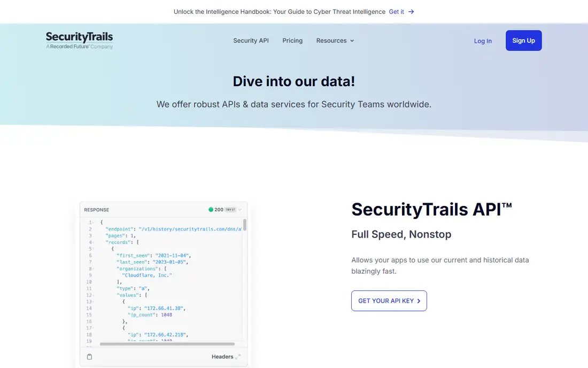The width and height of the screenshot is (588, 368).
Task: Collapse the fold marker at line 1
Action: [94, 223]
